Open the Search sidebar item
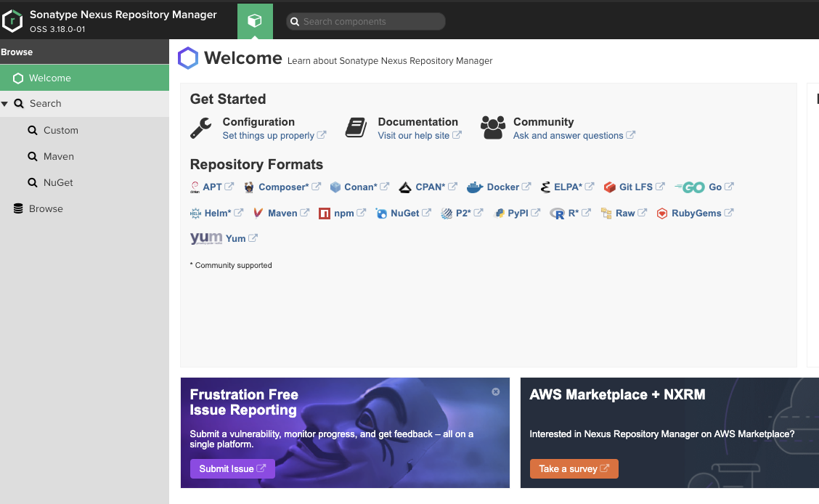 (x=85, y=103)
